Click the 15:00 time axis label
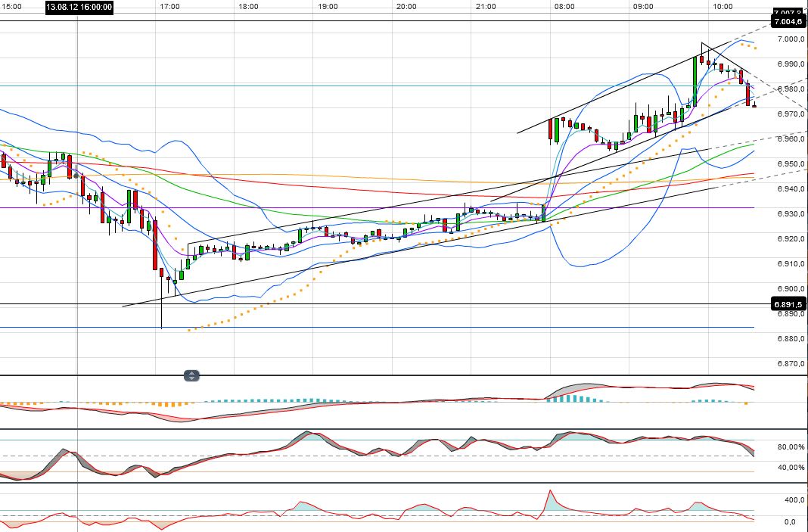Viewport: 808px width, 532px height. coord(11,7)
